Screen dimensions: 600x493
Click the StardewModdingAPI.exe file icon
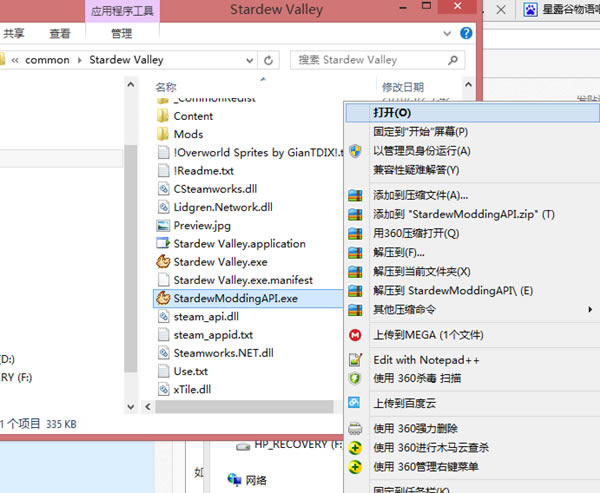tap(165, 298)
